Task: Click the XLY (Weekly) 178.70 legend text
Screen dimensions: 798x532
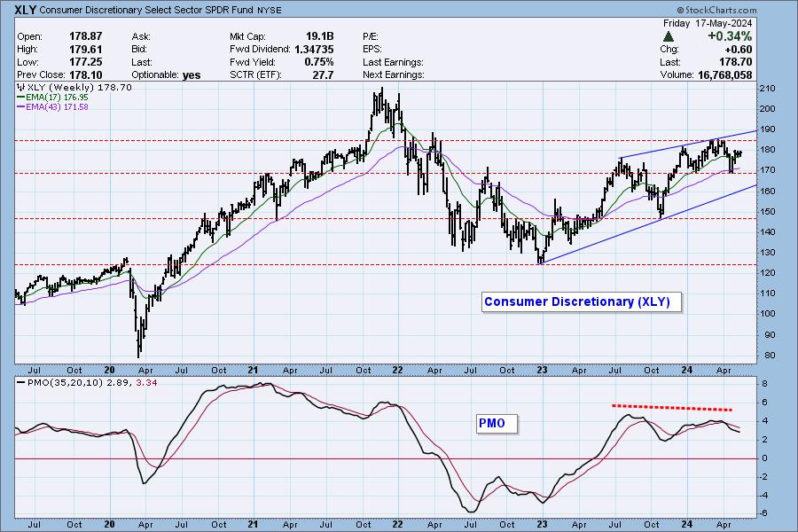Action: pyautogui.click(x=80, y=88)
